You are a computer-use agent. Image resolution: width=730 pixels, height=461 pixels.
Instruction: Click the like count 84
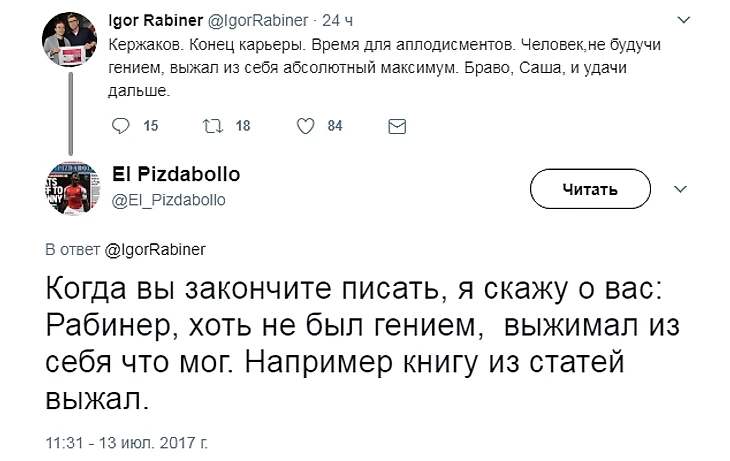point(336,125)
